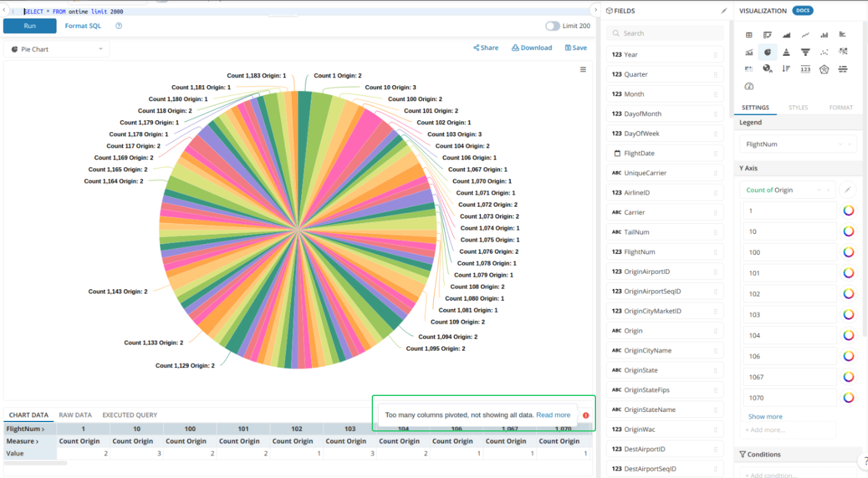Collapse the Fields panel with the chevron
This screenshot has height=478, width=868.
[595, 10]
